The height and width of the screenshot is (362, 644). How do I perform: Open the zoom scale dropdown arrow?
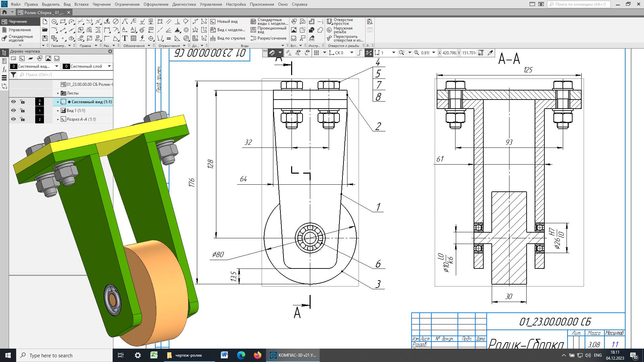pyautogui.click(x=433, y=53)
